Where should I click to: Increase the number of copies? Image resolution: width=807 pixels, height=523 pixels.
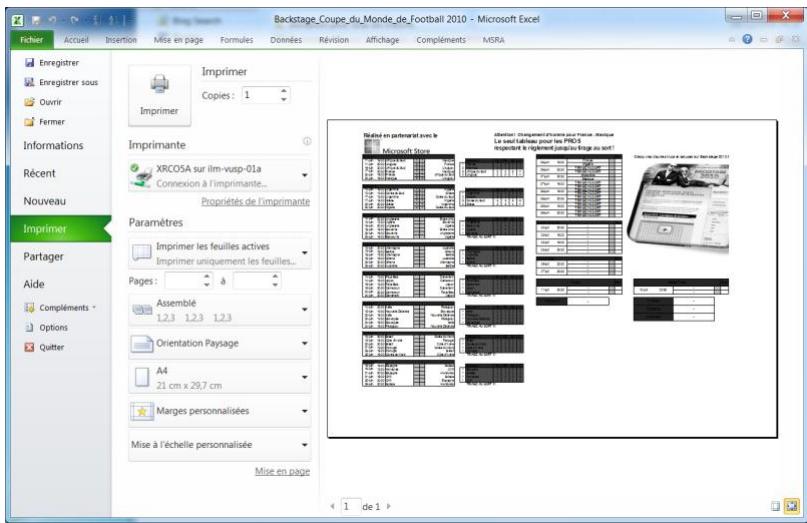click(x=284, y=91)
